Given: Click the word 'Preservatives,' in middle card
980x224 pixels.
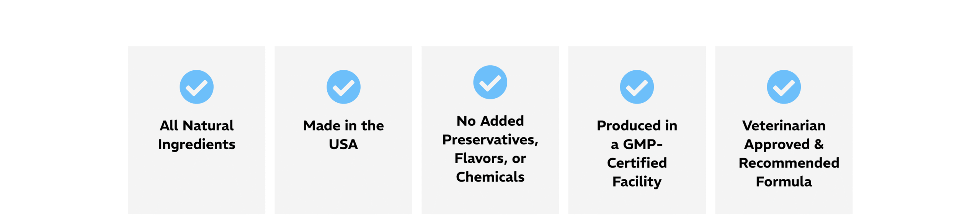Looking at the screenshot, I should [490, 140].
